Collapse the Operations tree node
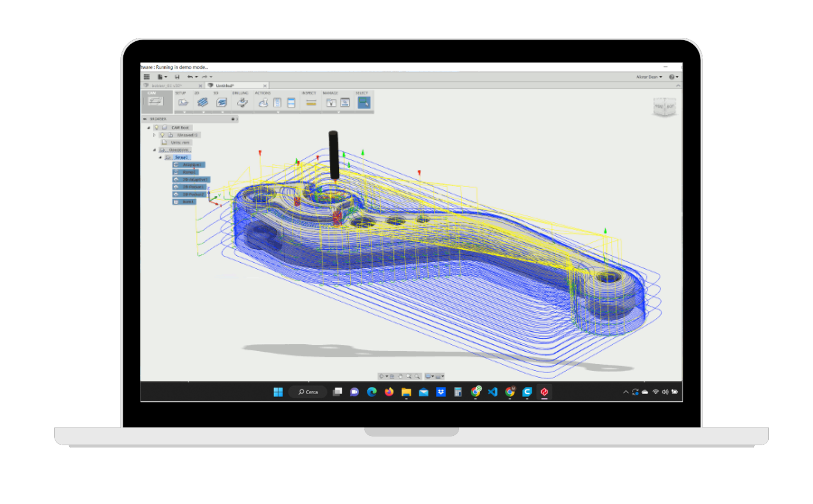 point(154,150)
